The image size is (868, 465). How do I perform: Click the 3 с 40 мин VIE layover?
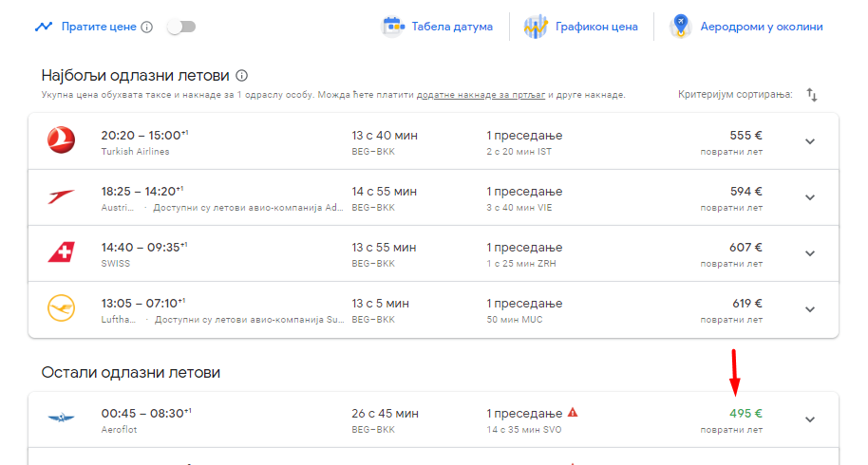pyautogui.click(x=519, y=207)
